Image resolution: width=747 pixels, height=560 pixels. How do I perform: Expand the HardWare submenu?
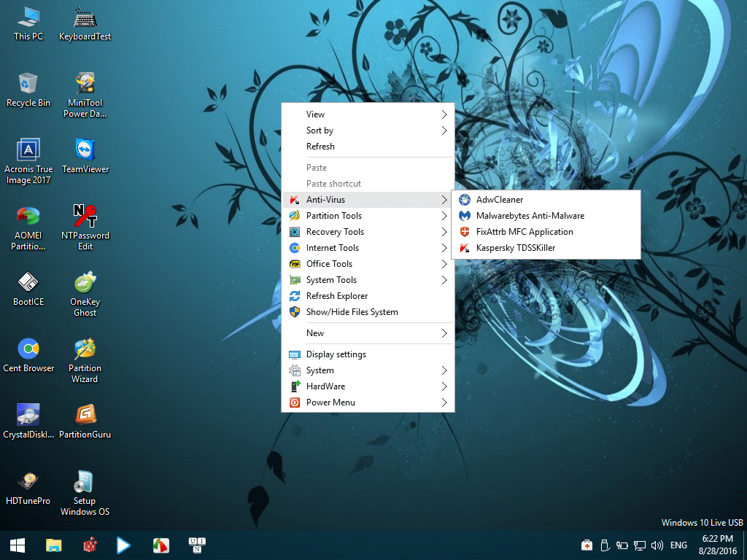tap(368, 386)
